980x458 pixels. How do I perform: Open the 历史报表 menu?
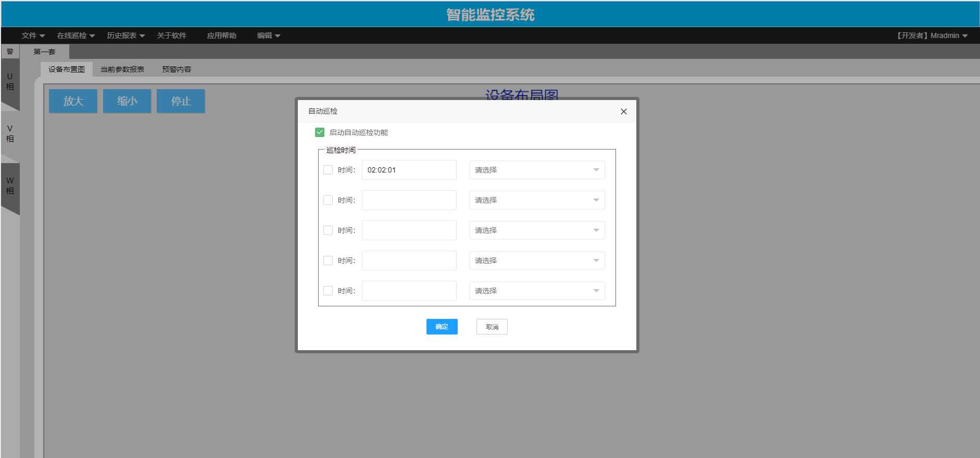(126, 35)
